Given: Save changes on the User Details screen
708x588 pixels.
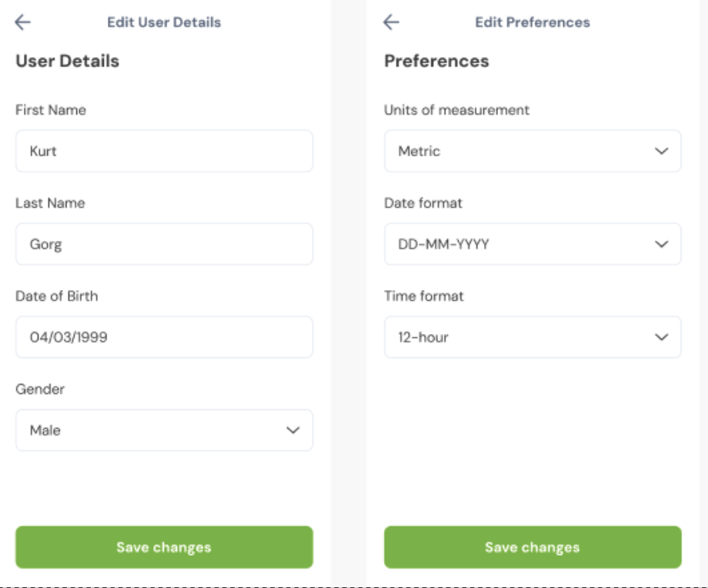Looking at the screenshot, I should point(164,547).
